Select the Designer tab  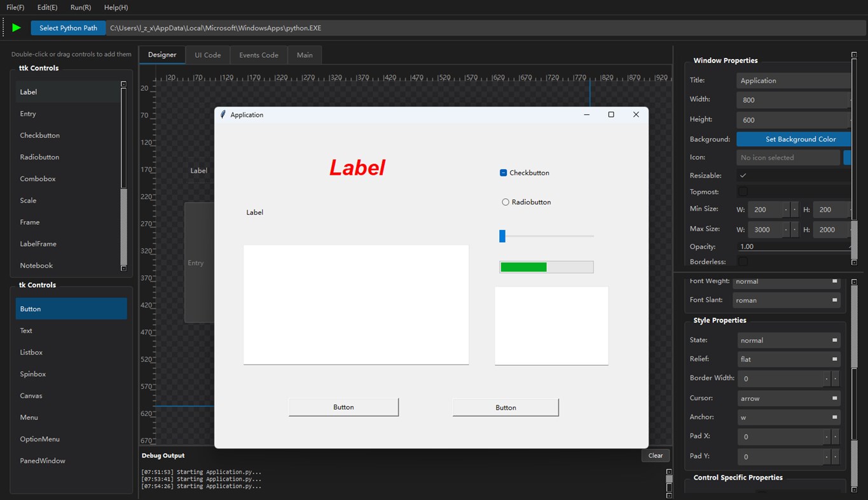point(162,55)
